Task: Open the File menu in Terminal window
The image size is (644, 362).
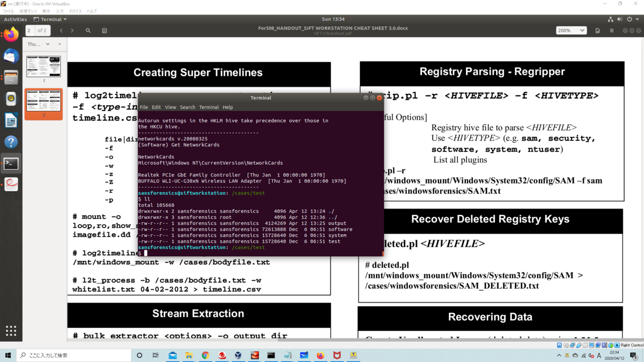Action: pos(144,107)
